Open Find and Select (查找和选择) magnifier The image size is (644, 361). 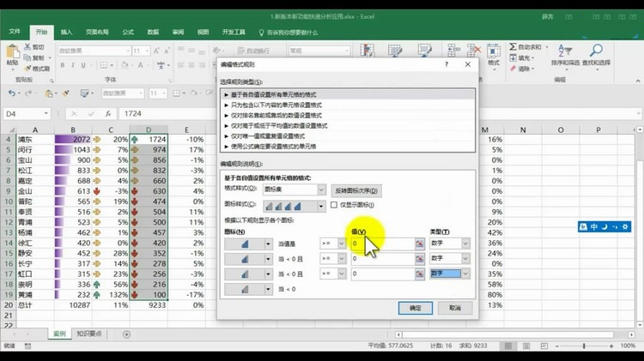pos(596,55)
